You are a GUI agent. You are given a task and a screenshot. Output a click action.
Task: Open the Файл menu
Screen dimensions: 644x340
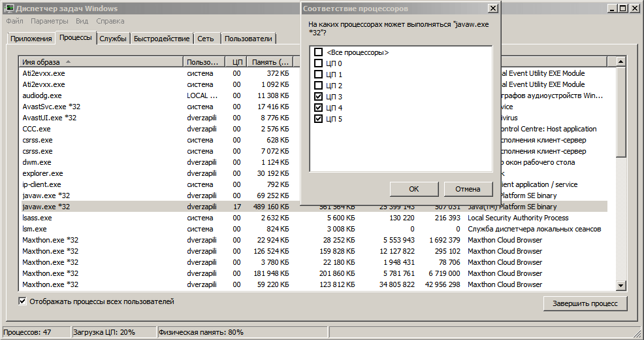[x=14, y=21]
